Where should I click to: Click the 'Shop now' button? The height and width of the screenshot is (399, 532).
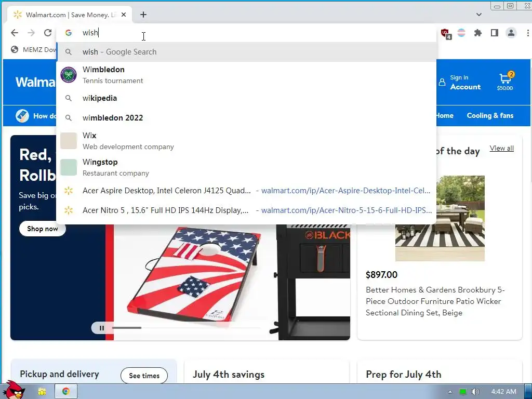pyautogui.click(x=43, y=229)
